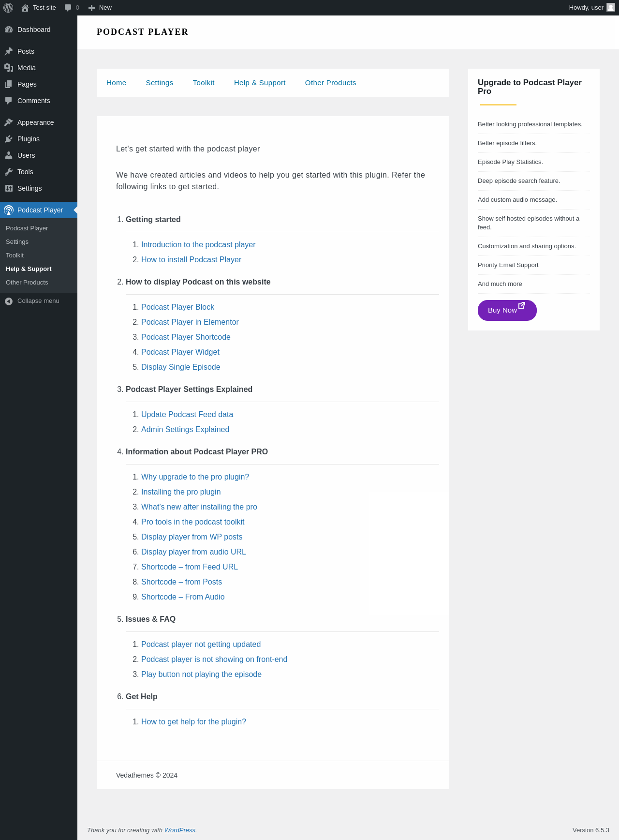Click the comments bubble icon in admin bar

[68, 8]
